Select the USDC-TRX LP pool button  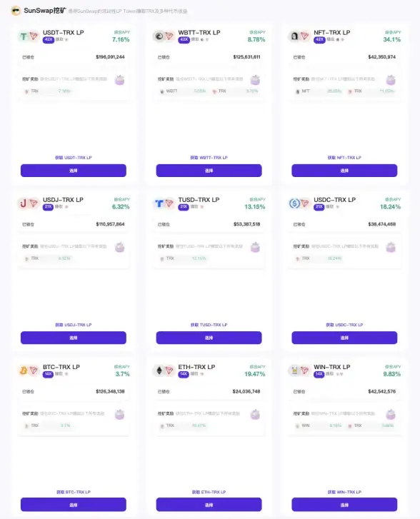tap(344, 338)
